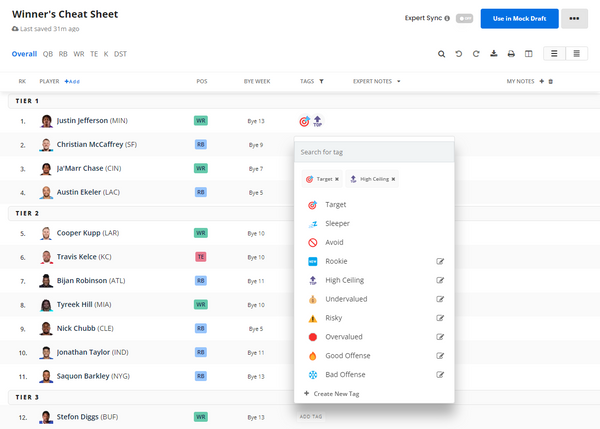The width and height of the screenshot is (600, 429).
Task: Switch to the QB position tab
Action: click(x=48, y=54)
